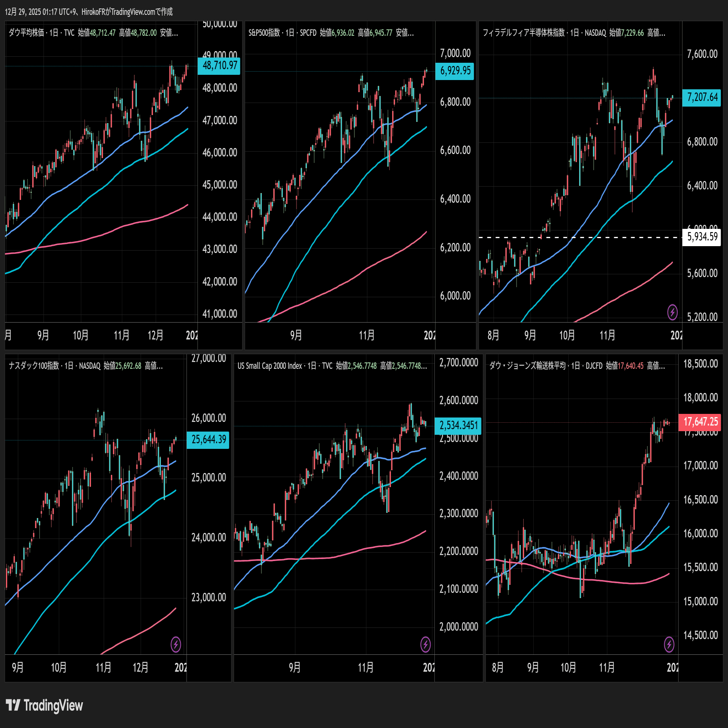Click 7,600.00 on the semiconductor price scale
The image size is (728, 728).
point(702,54)
